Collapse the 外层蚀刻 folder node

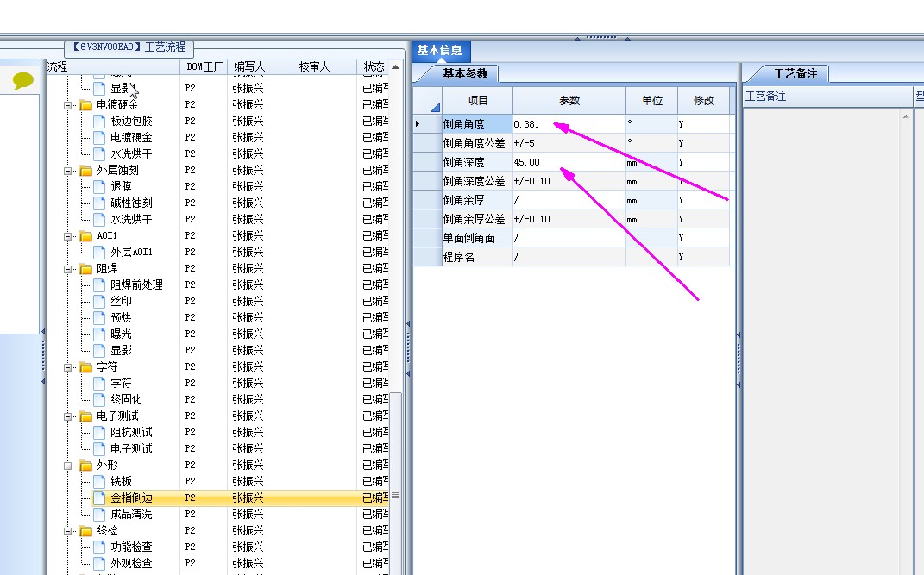(x=68, y=171)
